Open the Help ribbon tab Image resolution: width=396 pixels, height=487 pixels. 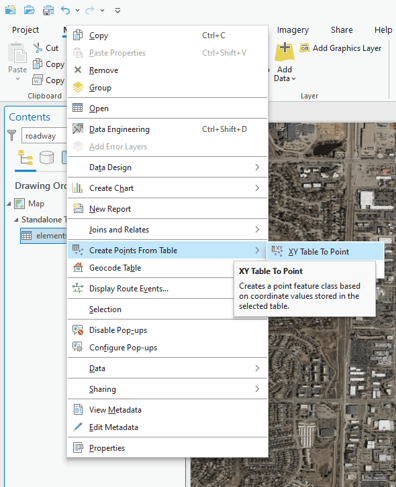click(x=383, y=30)
